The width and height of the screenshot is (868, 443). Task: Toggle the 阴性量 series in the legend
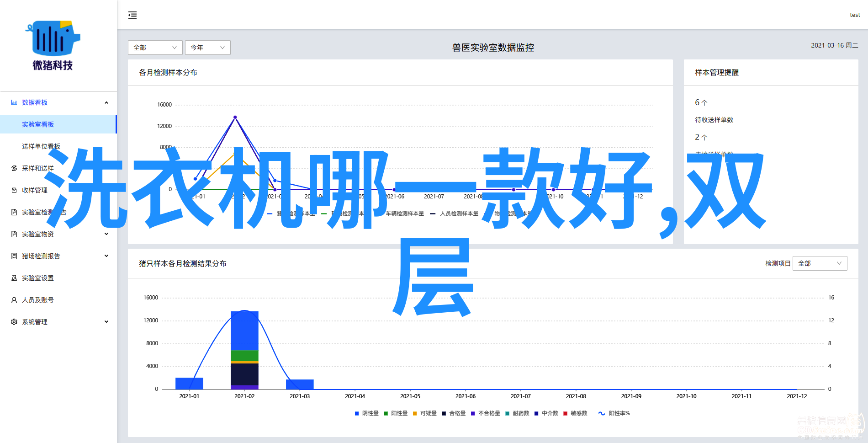[366, 413]
